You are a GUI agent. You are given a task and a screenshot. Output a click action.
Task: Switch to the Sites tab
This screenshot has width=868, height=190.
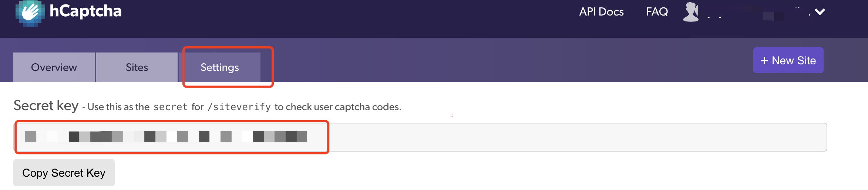click(137, 67)
